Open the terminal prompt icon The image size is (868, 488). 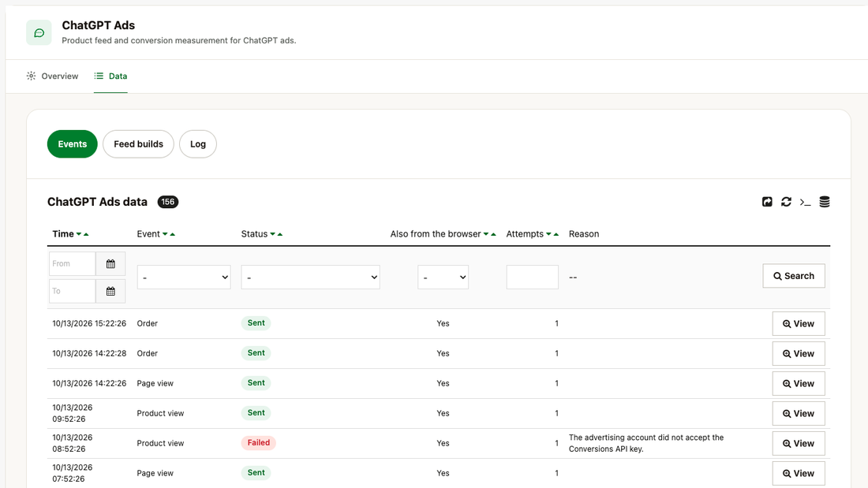(x=805, y=203)
